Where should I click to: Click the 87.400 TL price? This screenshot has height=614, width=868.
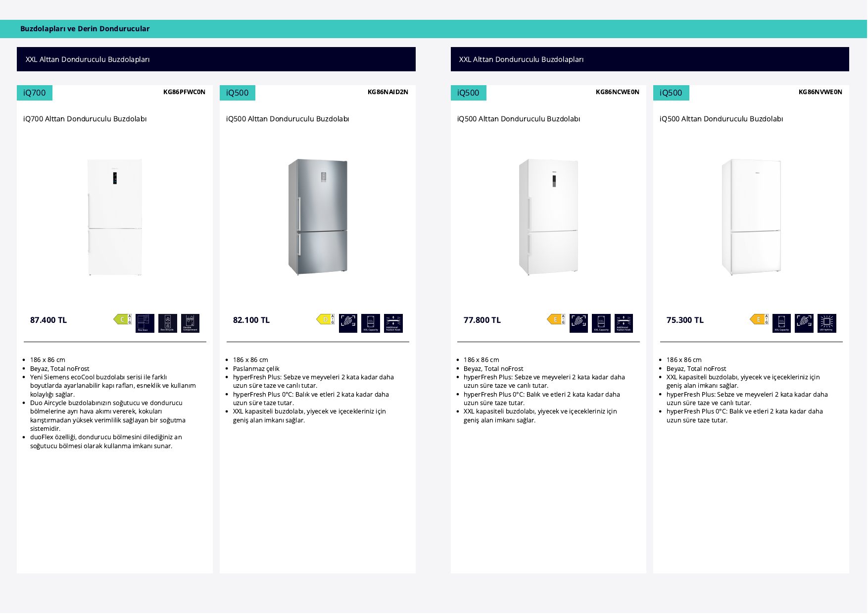coord(48,320)
